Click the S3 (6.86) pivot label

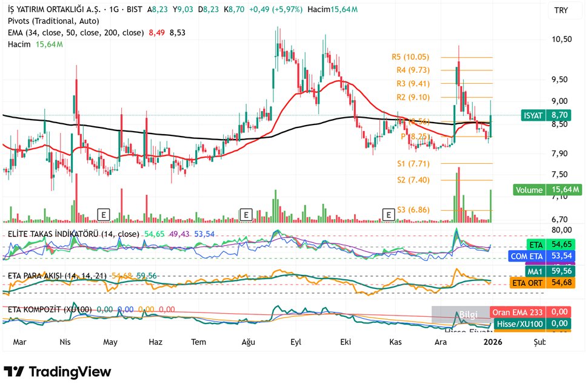click(x=413, y=210)
